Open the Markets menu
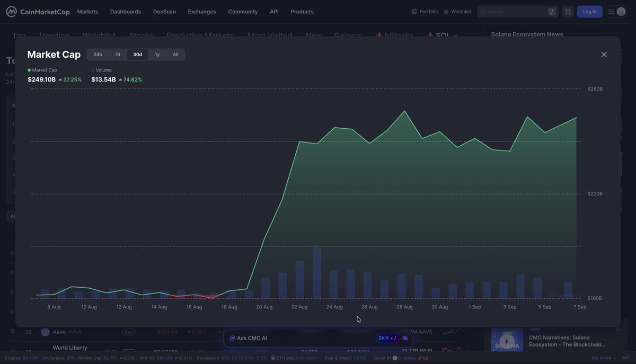This screenshot has width=636, height=364. click(87, 12)
